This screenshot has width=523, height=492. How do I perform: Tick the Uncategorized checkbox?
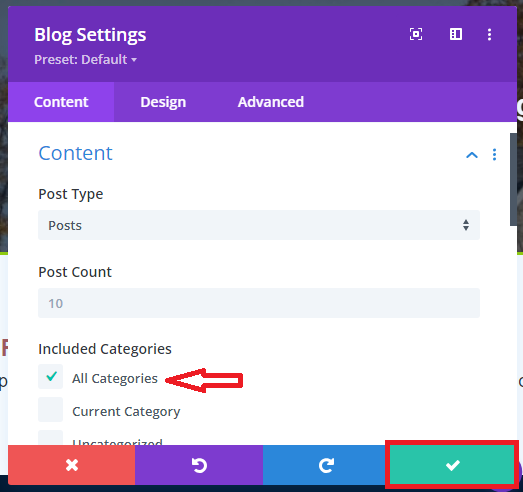pos(50,437)
